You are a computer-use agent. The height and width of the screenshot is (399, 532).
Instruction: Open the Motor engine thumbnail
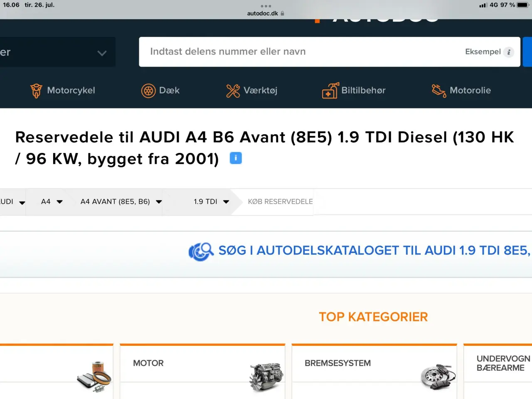tap(266, 377)
